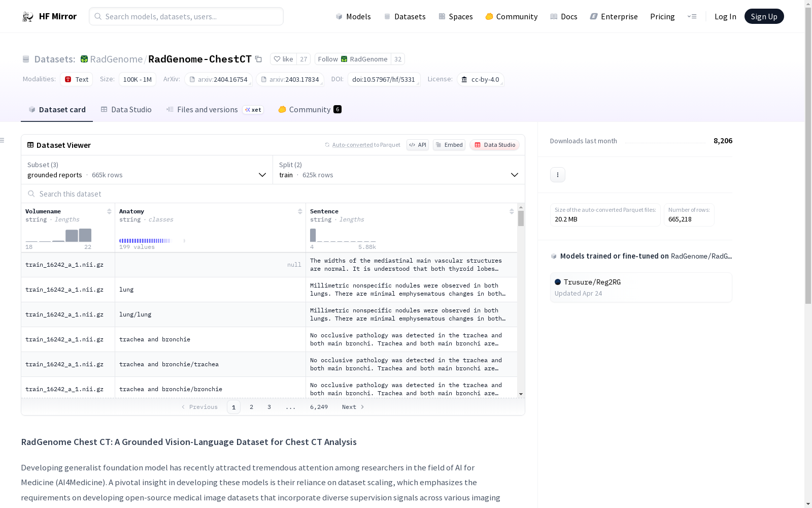Open the Trusure/Reg2RG model card
This screenshot has height=508, width=812.
pyautogui.click(x=641, y=288)
